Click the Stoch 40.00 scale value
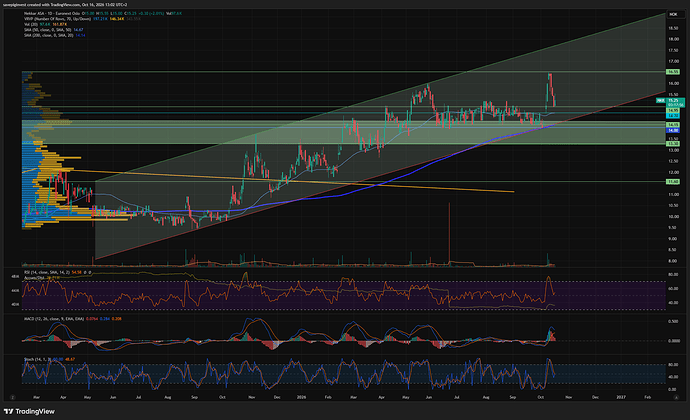 tap(673, 377)
